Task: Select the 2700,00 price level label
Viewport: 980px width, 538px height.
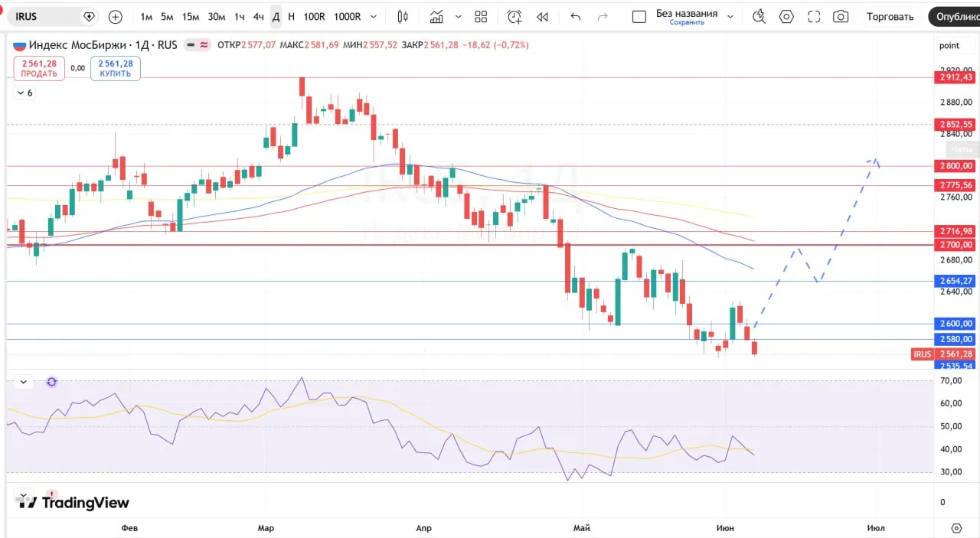Action: (955, 245)
